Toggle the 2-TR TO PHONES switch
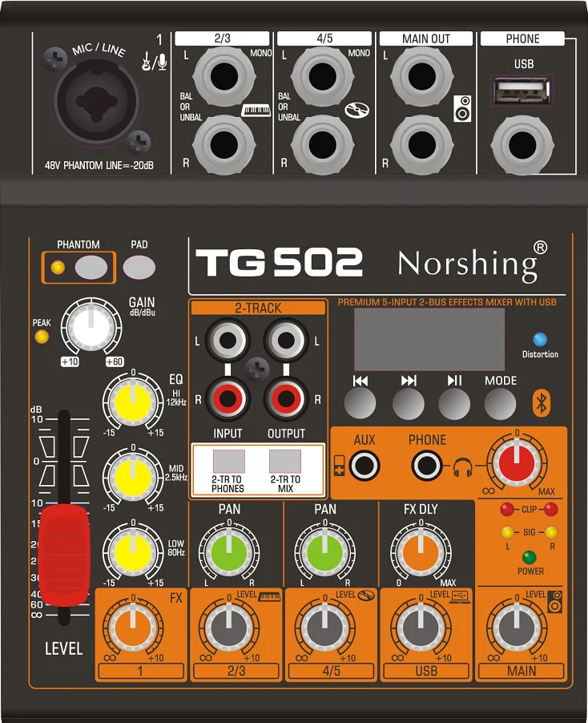588x723 pixels. [x=228, y=462]
